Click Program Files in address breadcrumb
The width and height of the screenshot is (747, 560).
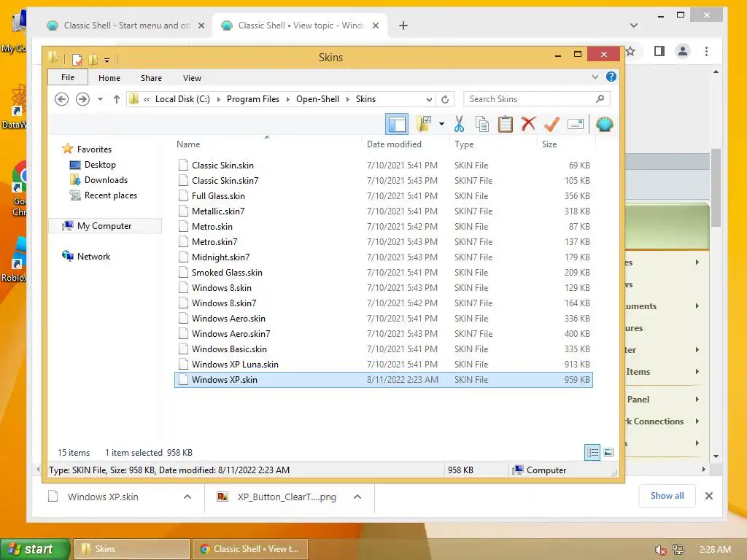pyautogui.click(x=253, y=99)
